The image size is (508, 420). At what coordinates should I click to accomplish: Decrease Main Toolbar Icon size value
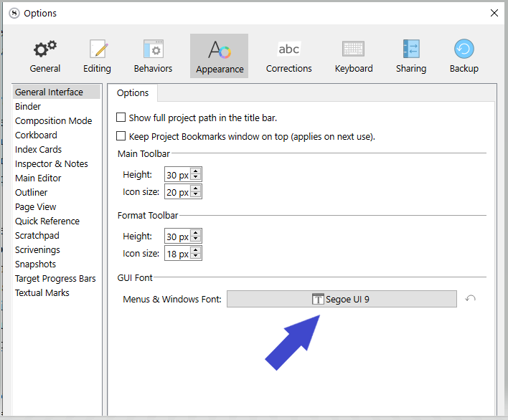pos(196,195)
